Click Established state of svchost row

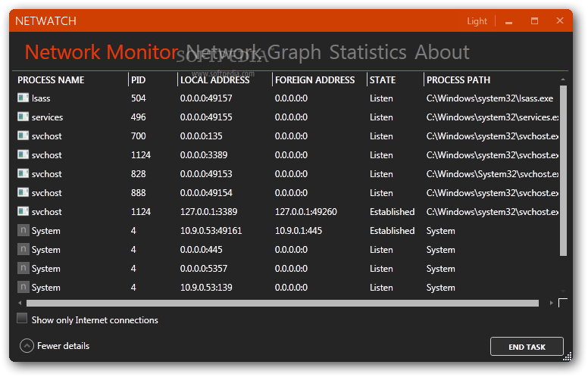pyautogui.click(x=392, y=211)
